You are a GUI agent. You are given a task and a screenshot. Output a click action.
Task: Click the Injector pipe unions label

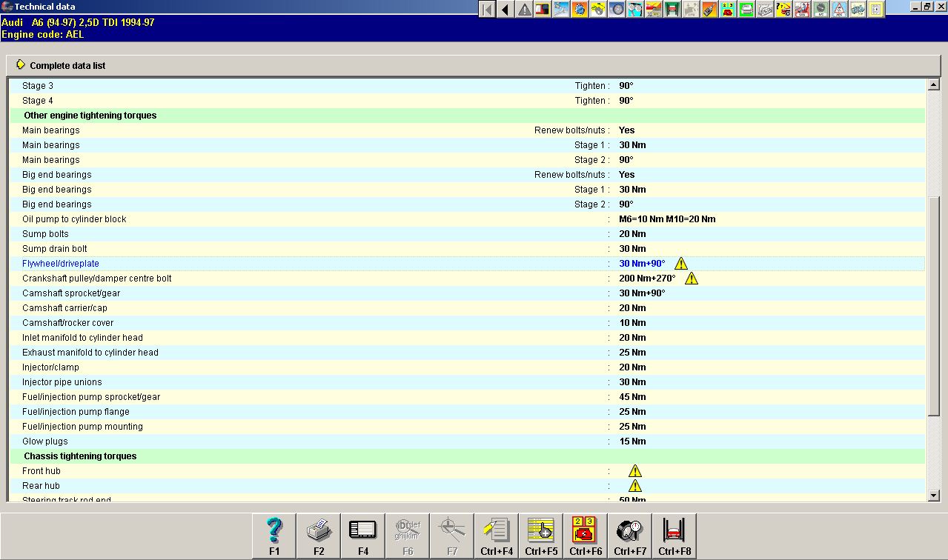62,382
